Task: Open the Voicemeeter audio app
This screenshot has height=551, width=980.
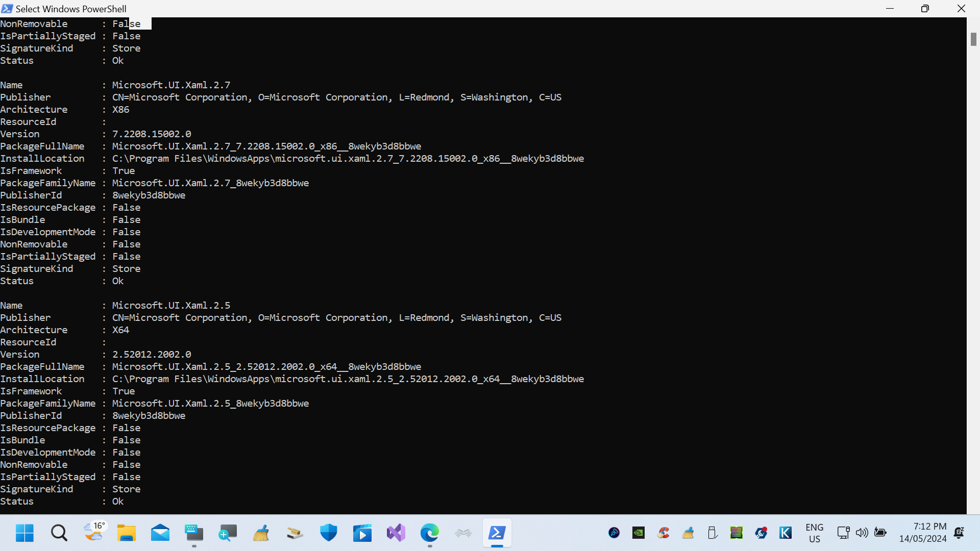Action: click(463, 533)
